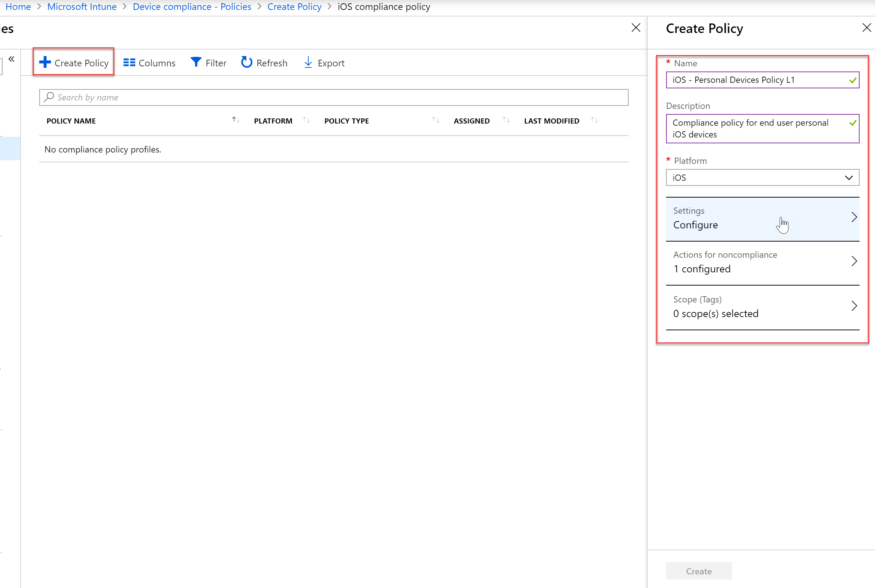Go to Microsoft Intune breadcrumb
Viewport: 875px width, 588px height.
click(x=82, y=7)
